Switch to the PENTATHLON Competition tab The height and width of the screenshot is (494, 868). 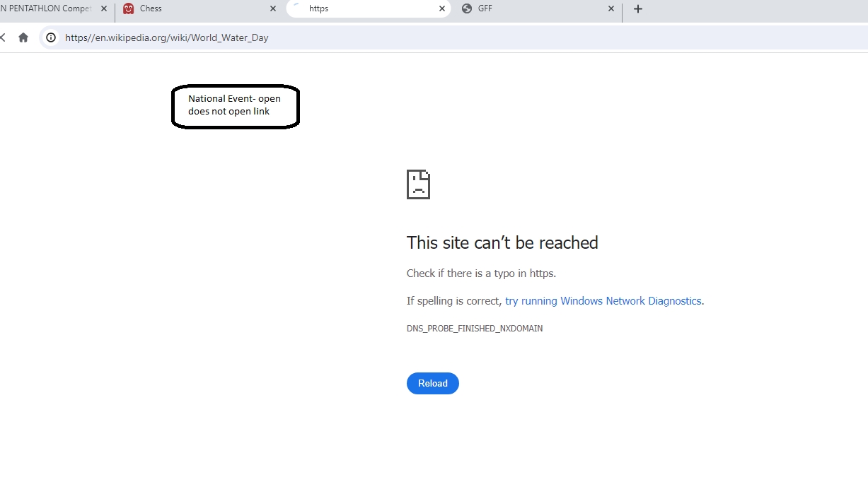click(x=46, y=9)
